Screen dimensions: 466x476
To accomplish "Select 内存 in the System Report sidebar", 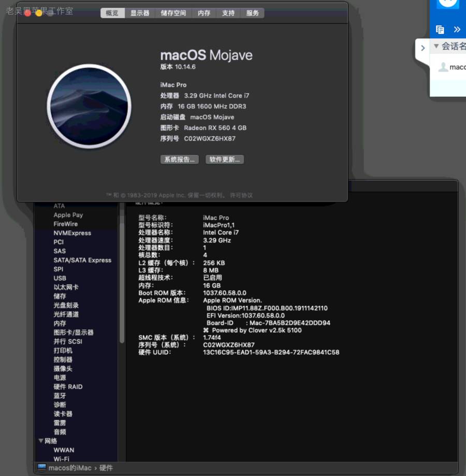I will tap(60, 324).
